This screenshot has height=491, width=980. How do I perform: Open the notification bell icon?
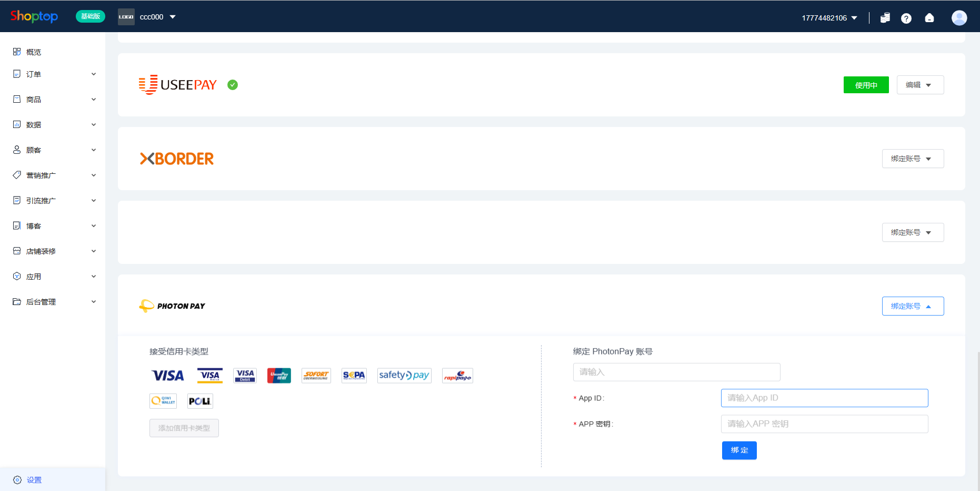(929, 18)
